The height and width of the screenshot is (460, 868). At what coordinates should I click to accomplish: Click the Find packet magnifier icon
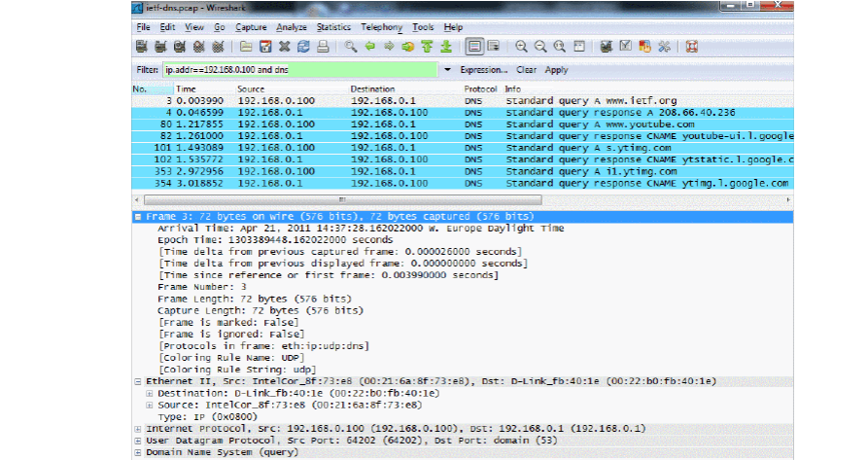pos(350,46)
